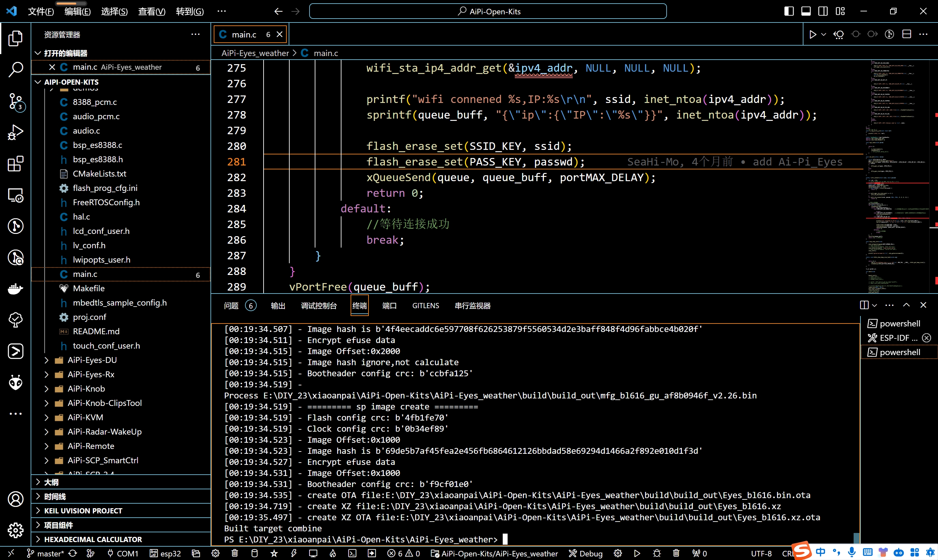Click the command center search box AiPi-Open-Kits
Screen dimensions: 938x560
pos(487,11)
